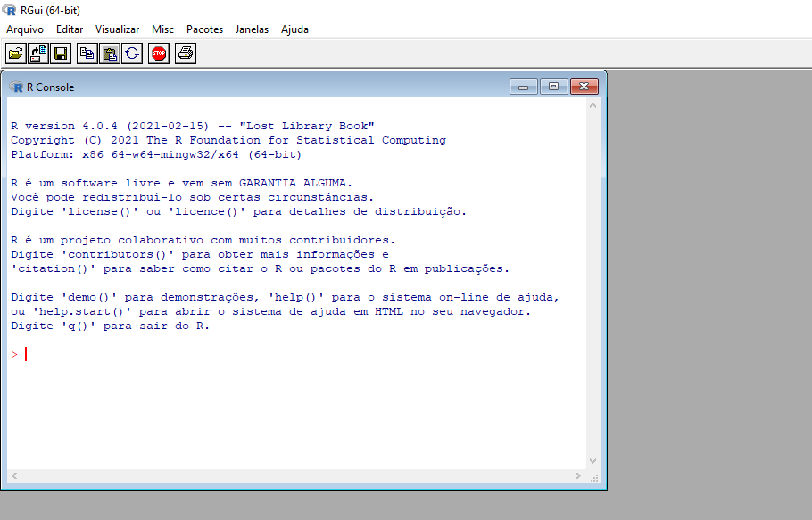The width and height of the screenshot is (812, 520).
Task: Click the console scrollbar up arrow
Action: (593, 105)
